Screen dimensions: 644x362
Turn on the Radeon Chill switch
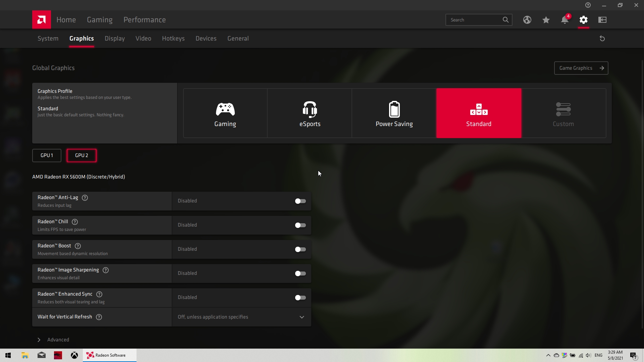tap(300, 225)
